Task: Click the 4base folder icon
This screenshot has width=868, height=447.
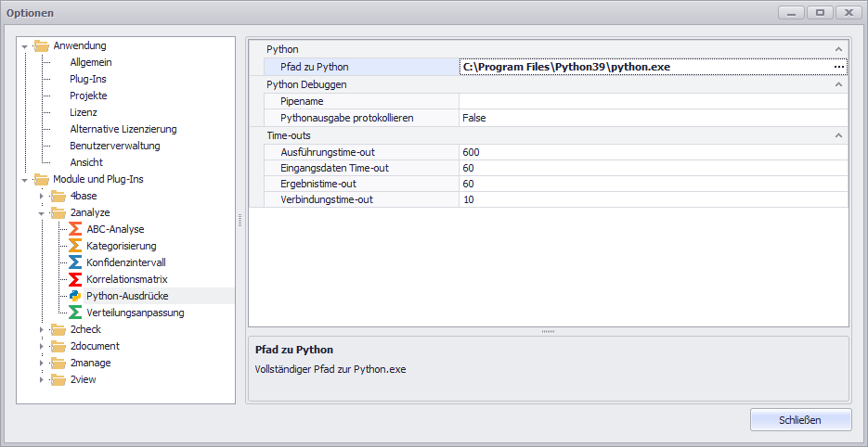Action: pyautogui.click(x=58, y=196)
